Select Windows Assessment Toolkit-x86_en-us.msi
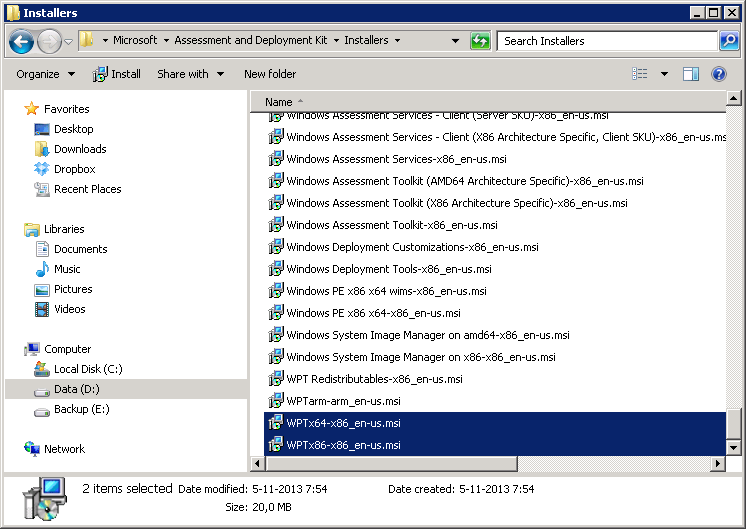 point(383,225)
